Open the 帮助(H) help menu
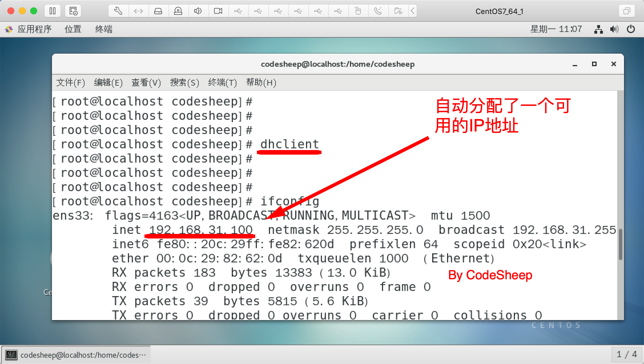The image size is (644, 364). point(261,83)
